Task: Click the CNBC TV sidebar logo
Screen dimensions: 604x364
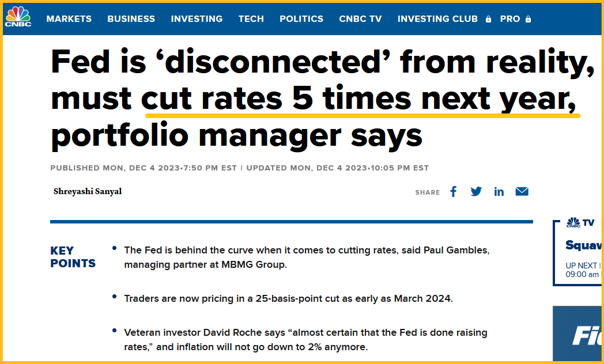Action: click(x=580, y=222)
